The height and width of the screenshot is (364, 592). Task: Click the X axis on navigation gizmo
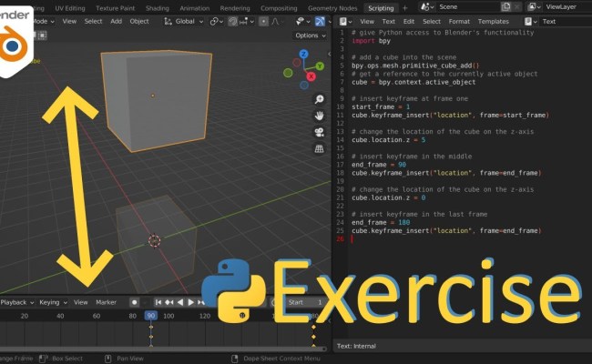[x=311, y=76]
